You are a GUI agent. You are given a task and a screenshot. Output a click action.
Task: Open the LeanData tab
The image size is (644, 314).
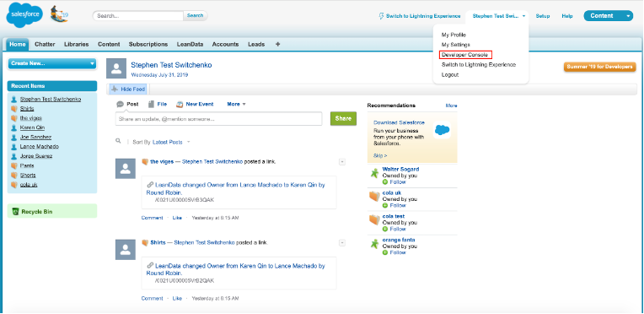click(191, 45)
